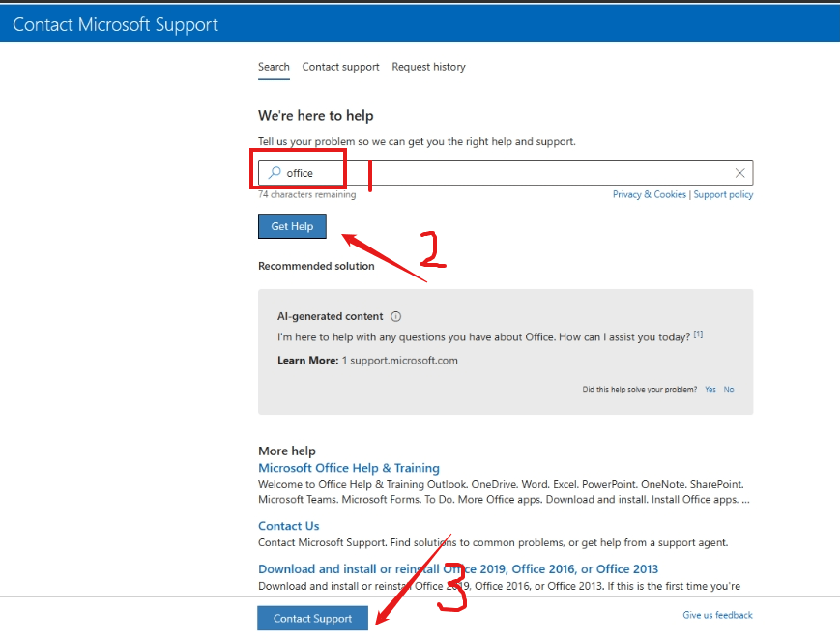Click the Contact Support button
The height and width of the screenshot is (640, 840).
click(312, 618)
